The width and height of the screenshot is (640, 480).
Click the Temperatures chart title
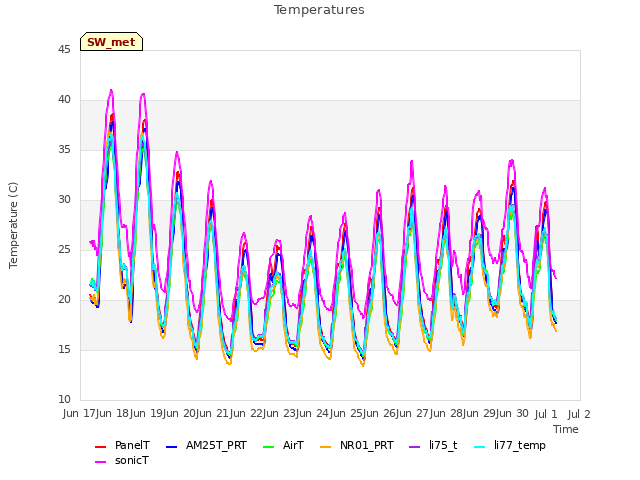[x=319, y=10]
